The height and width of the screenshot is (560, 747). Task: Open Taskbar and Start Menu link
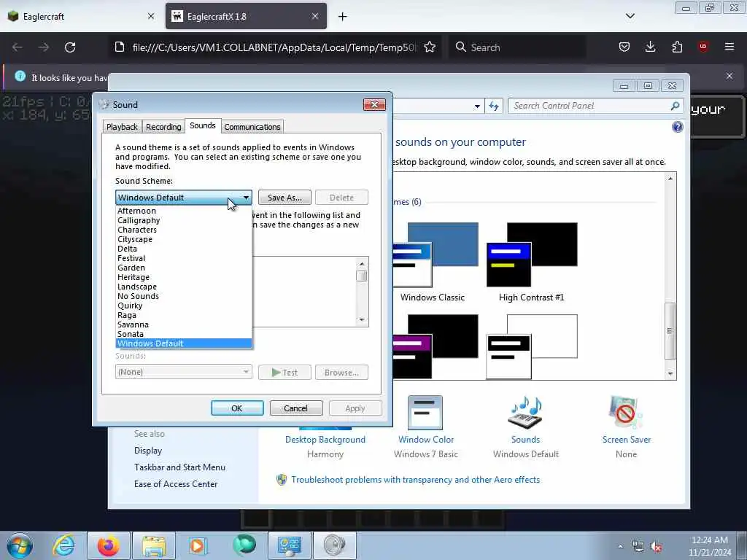[x=179, y=467]
